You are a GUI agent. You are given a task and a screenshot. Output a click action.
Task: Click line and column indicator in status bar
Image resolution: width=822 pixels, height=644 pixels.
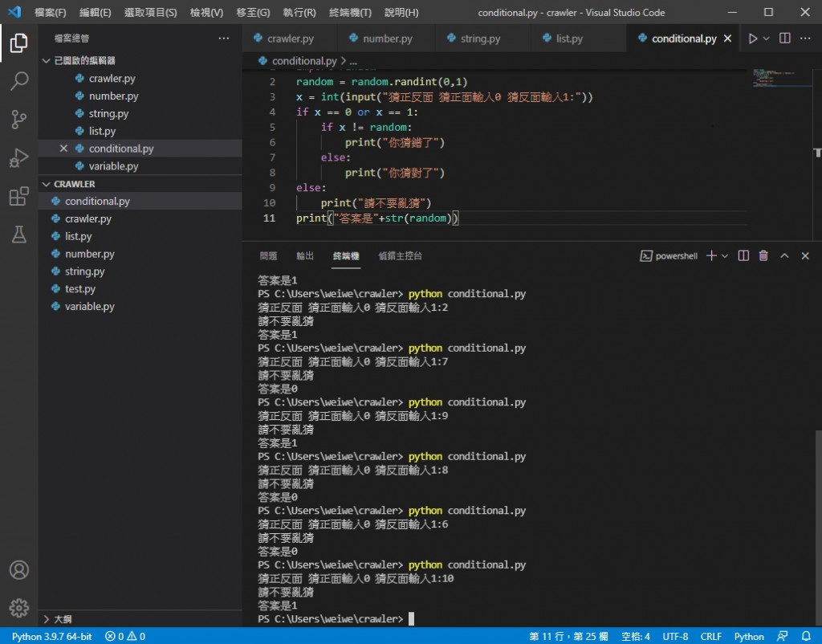point(569,637)
